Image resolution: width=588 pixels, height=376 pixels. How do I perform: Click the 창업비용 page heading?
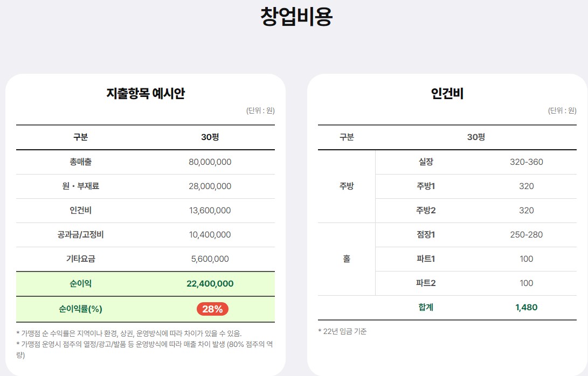coord(296,17)
